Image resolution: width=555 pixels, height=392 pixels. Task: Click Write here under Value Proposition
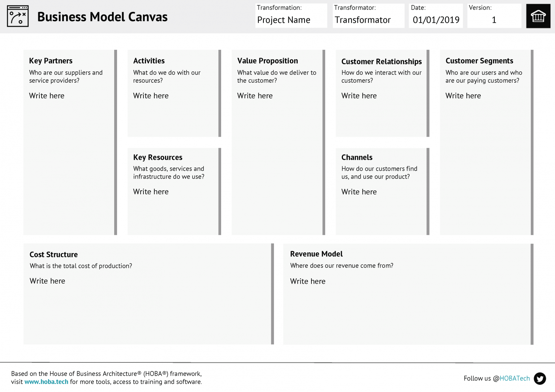(x=255, y=96)
